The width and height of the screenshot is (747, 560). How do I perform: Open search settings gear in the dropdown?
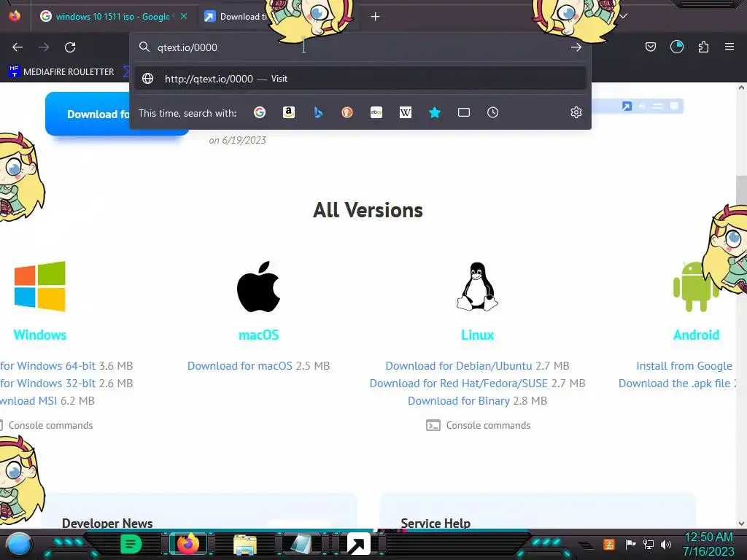pos(576,112)
